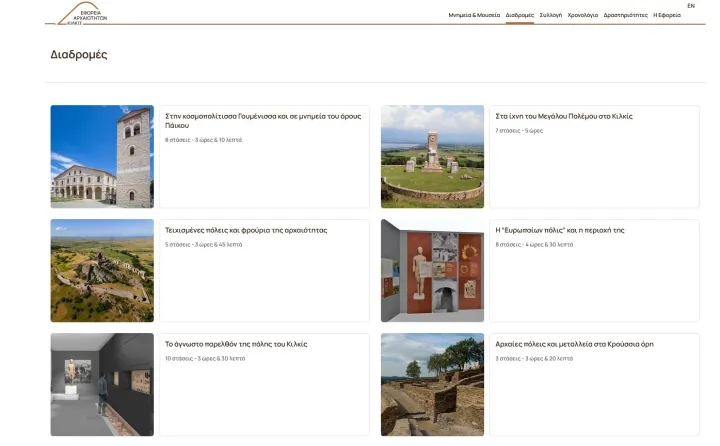Switch language to EN

(x=691, y=6)
